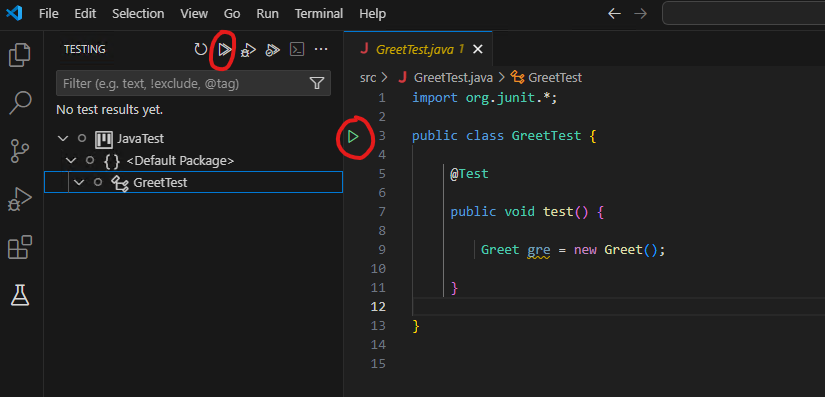The height and width of the screenshot is (397, 825).
Task: Open the Edit menu
Action: (x=85, y=14)
